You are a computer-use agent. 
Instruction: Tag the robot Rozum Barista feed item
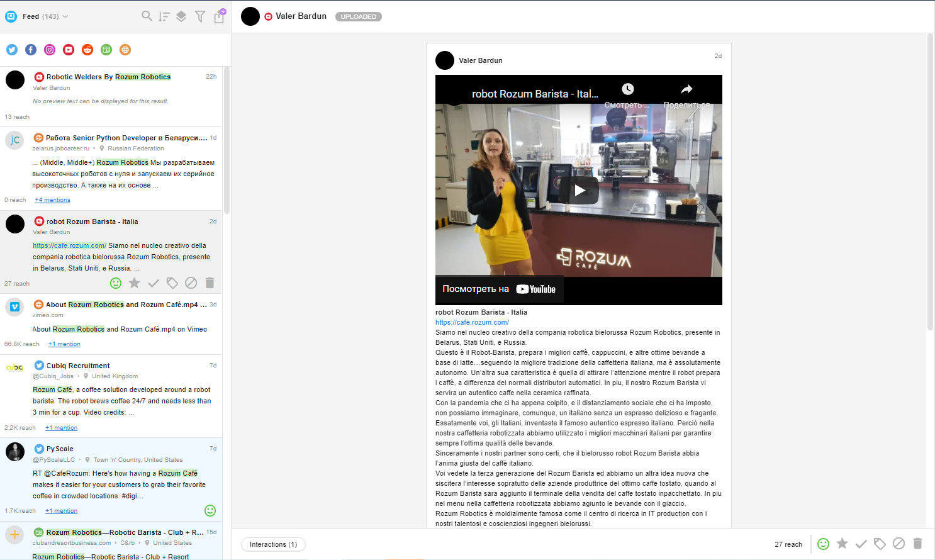(172, 283)
